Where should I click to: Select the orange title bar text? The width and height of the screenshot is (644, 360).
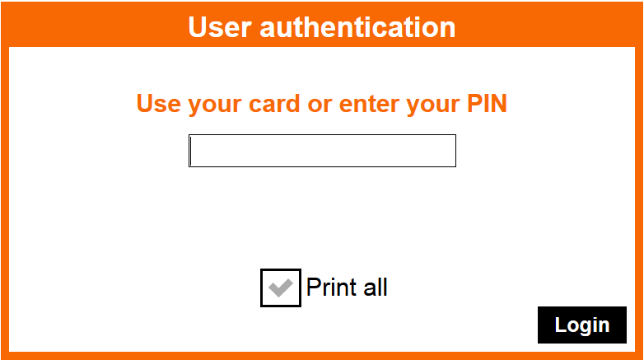[321, 26]
